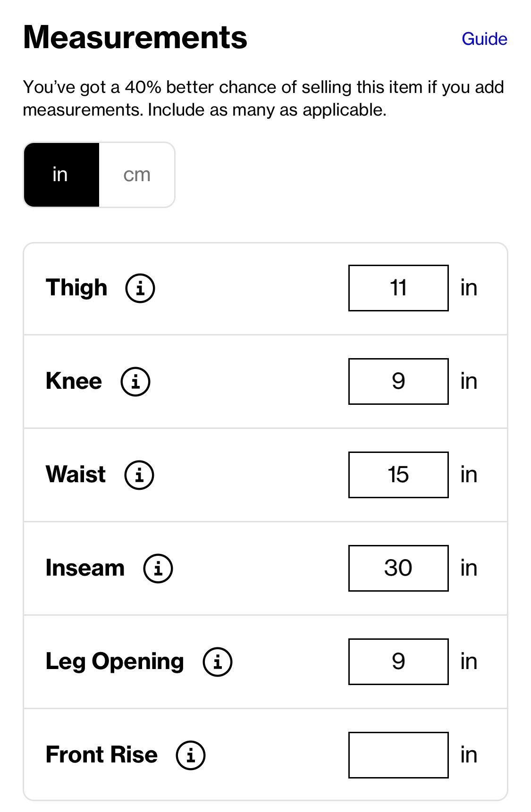Edit the Leg Opening value field
This screenshot has width=531, height=812.
click(398, 661)
